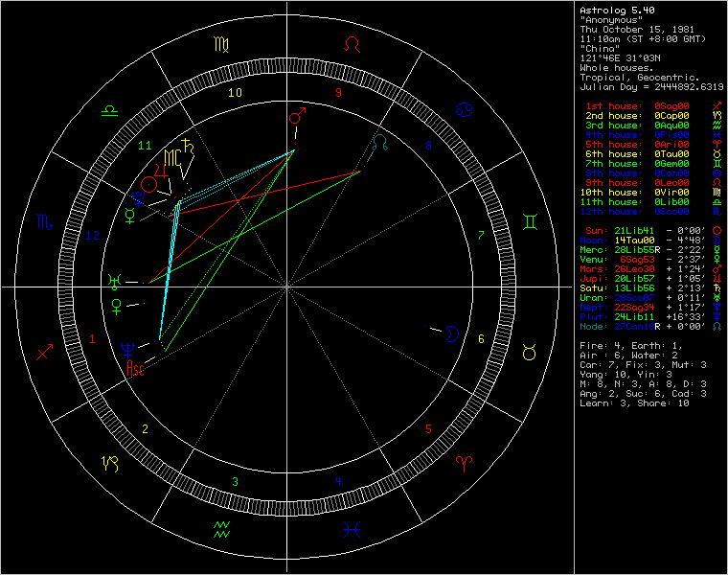
Task: Select the Gemini glyph on the outer zodiac ring
Action: (x=531, y=222)
